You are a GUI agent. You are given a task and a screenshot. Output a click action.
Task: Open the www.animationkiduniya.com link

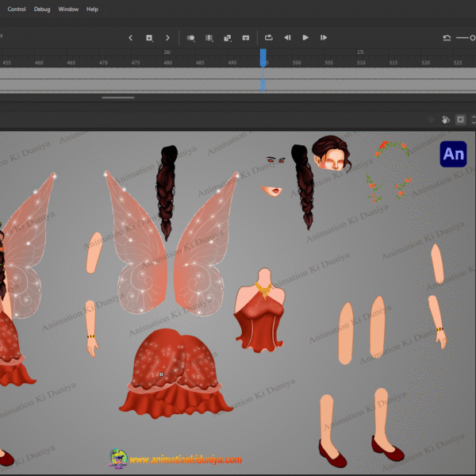(x=186, y=459)
